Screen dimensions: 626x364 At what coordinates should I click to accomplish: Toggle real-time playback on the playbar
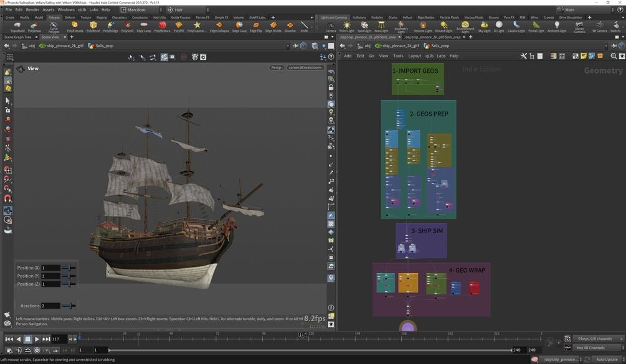pyautogui.click(x=37, y=350)
